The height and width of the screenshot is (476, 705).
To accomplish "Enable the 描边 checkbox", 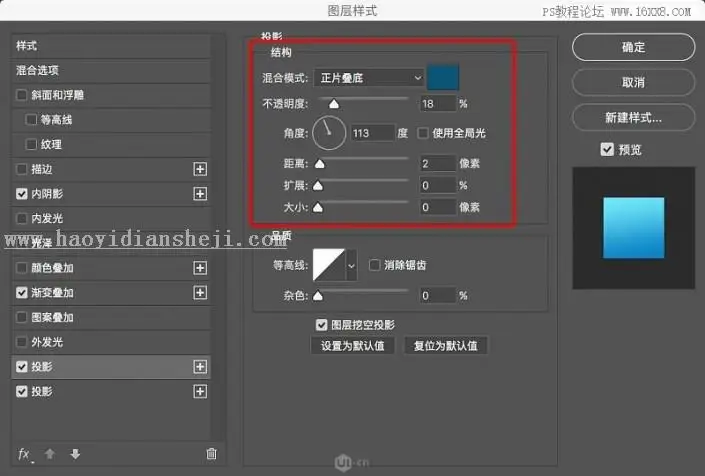I will point(21,169).
